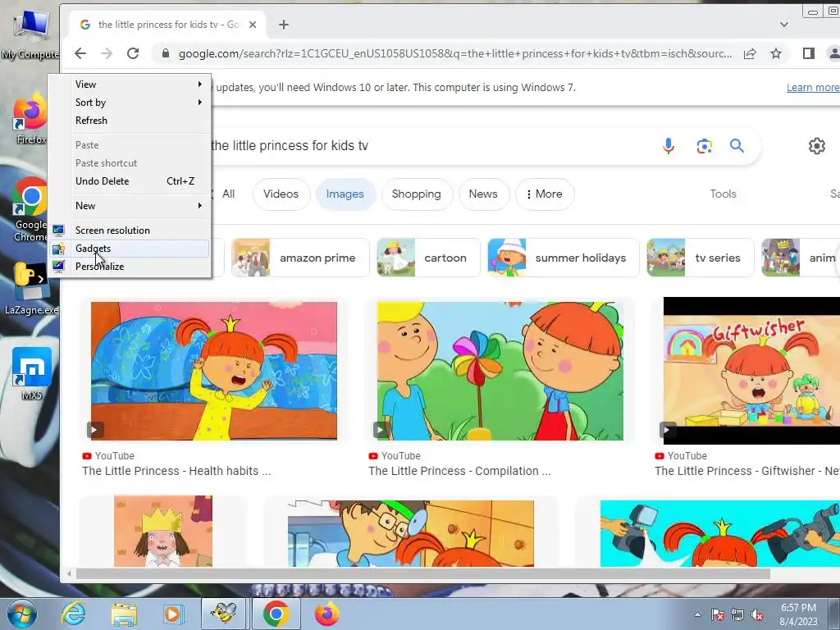Search by image with Google Lens icon
This screenshot has height=630, width=840.
point(704,146)
